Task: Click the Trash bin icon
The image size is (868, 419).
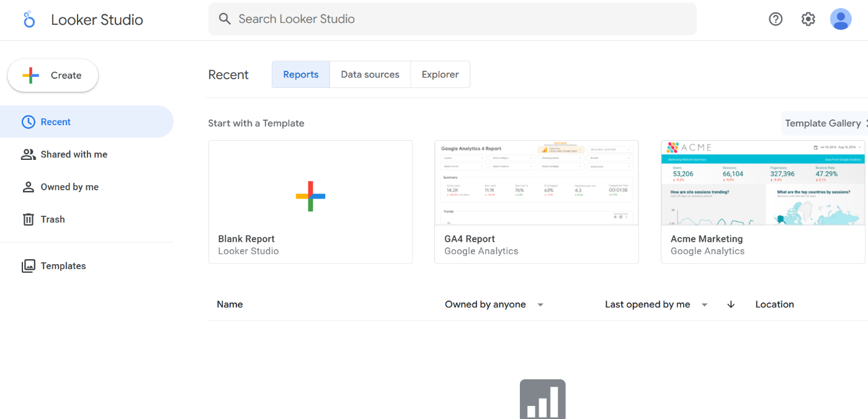Action: click(29, 219)
